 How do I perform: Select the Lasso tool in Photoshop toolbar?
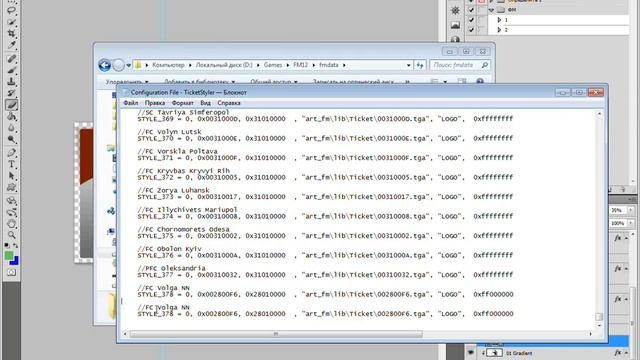[x=11, y=10]
